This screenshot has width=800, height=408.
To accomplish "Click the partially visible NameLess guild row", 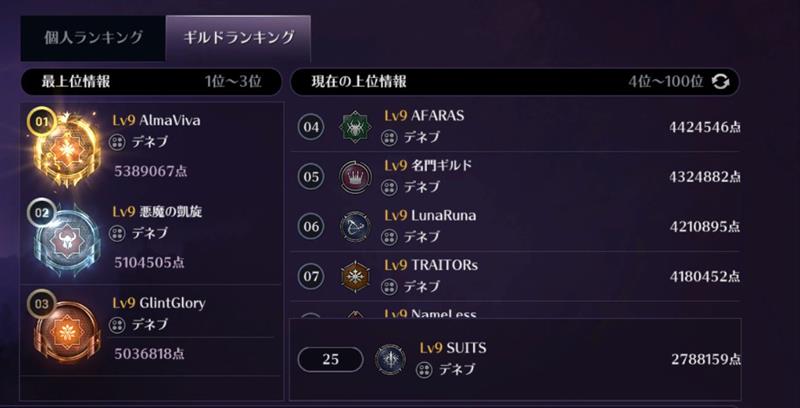I will pyautogui.click(x=515, y=310).
